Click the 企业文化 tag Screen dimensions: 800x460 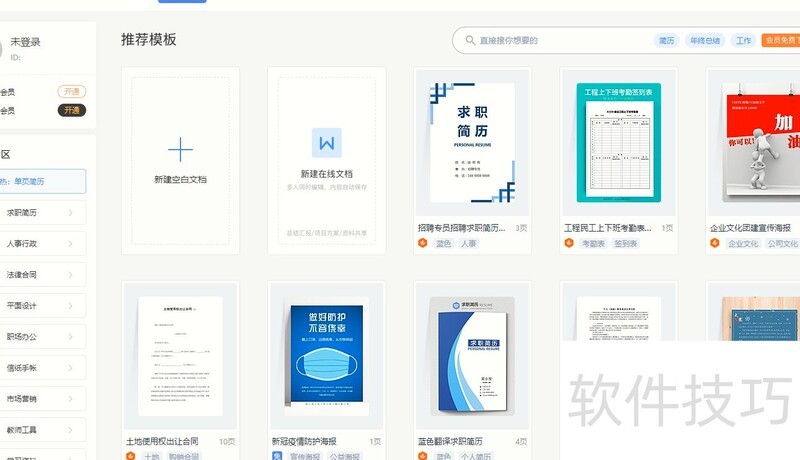coord(743,243)
